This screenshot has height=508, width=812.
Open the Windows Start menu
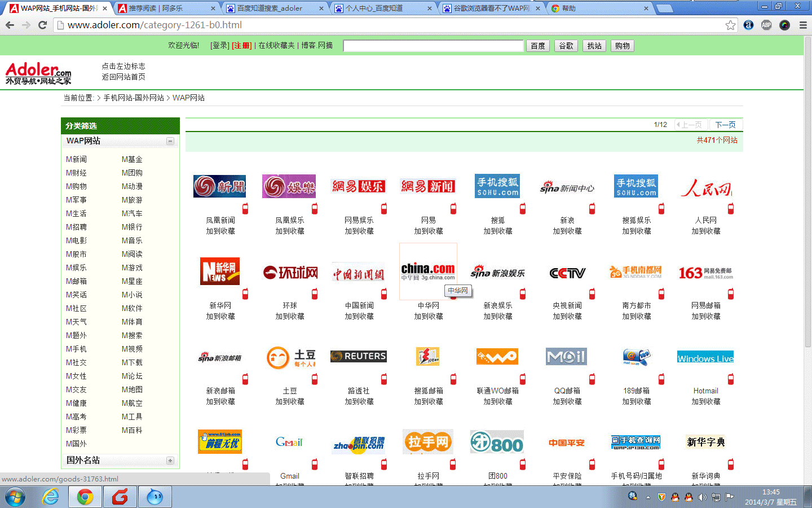(x=15, y=497)
